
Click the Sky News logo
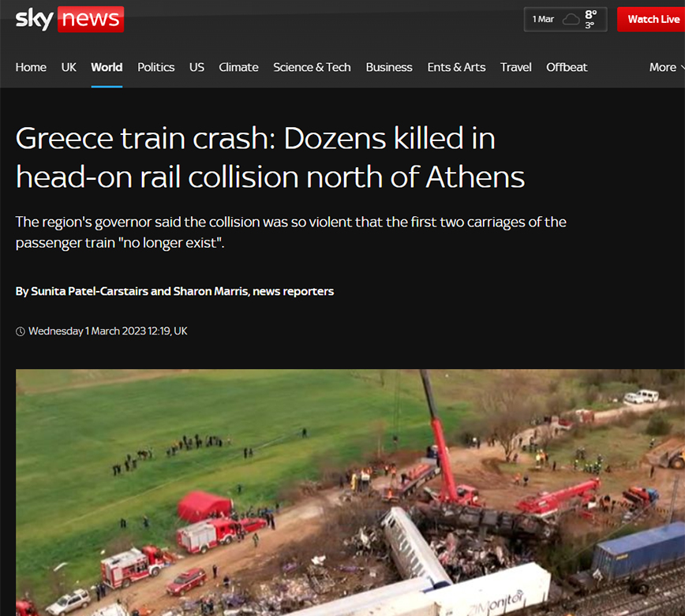pos(69,19)
